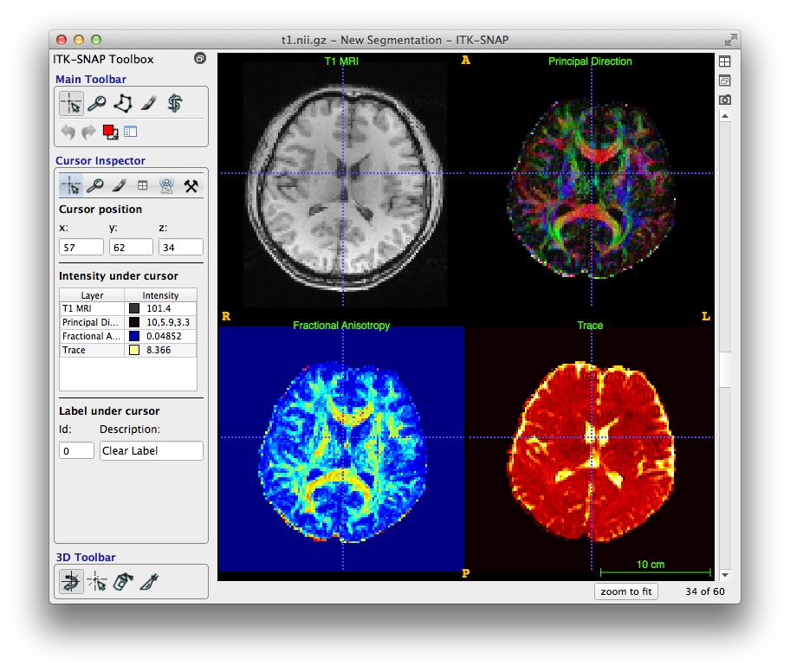Take a snapshot with the camera icon

724,100
